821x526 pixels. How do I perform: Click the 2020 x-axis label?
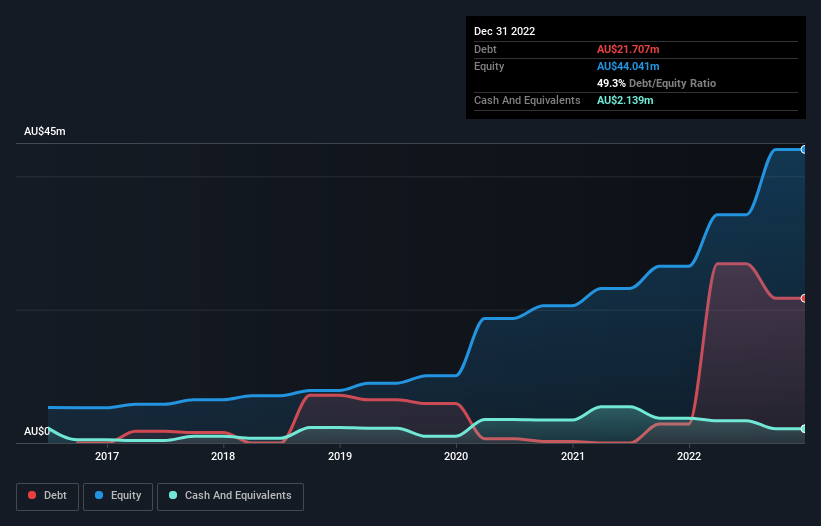[456, 456]
